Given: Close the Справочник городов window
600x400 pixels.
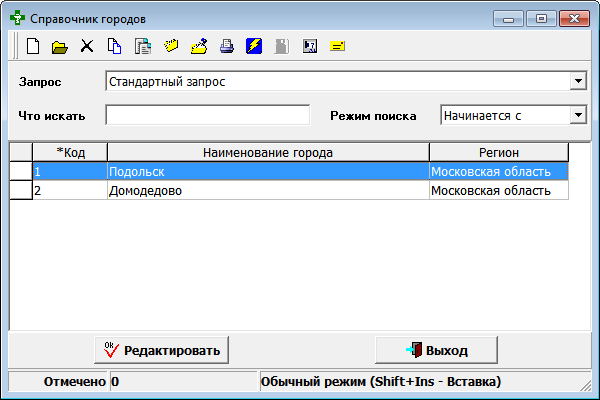Looking at the screenshot, I should [x=574, y=18].
